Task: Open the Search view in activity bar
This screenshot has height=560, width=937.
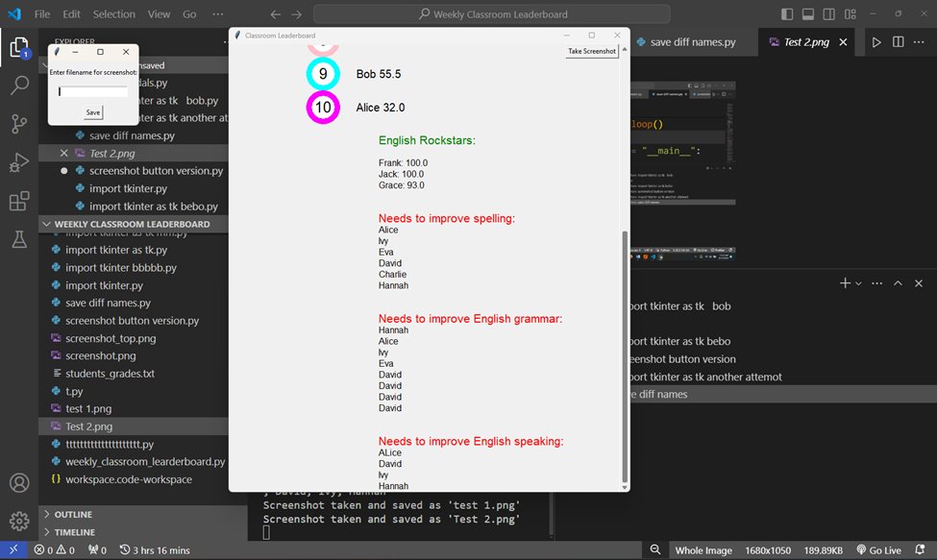Action: pyautogui.click(x=19, y=85)
